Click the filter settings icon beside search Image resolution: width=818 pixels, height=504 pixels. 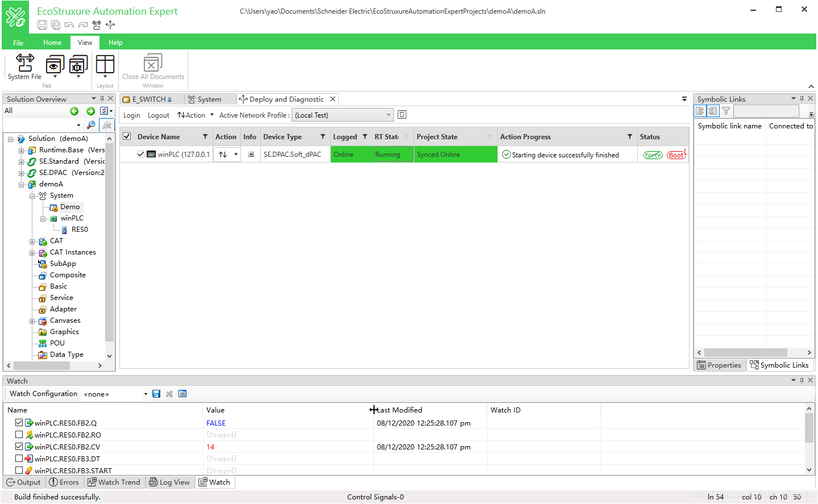coord(107,125)
